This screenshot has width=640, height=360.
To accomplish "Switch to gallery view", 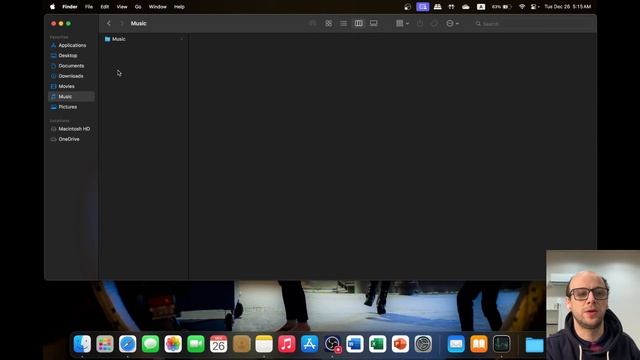I will point(373,23).
